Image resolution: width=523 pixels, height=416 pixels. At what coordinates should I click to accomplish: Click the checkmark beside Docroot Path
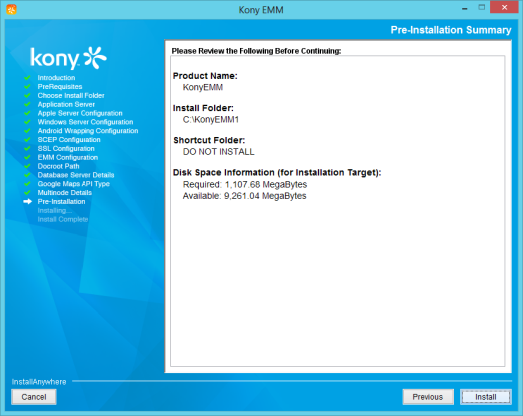(x=27, y=166)
